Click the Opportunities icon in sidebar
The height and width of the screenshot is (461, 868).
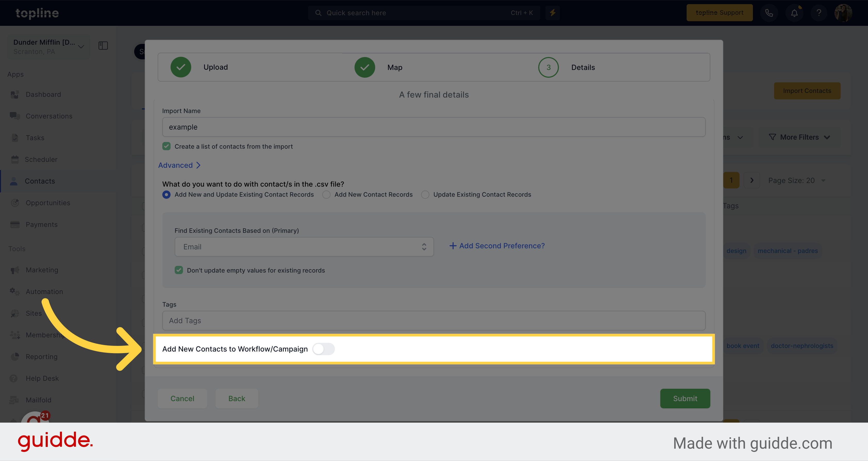(x=15, y=203)
